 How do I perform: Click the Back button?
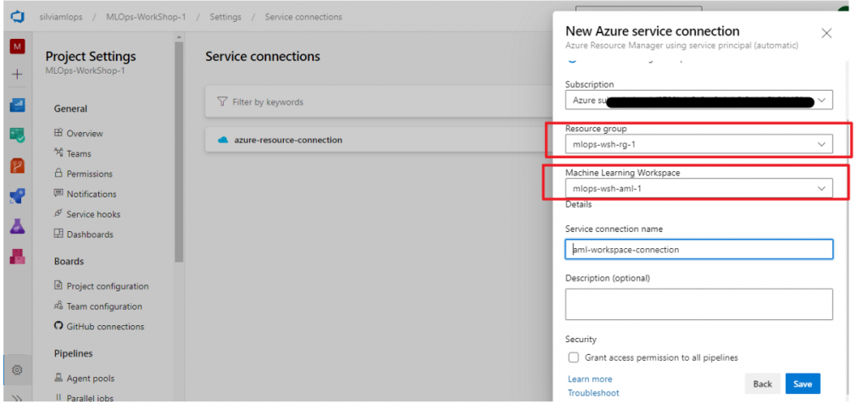tap(762, 384)
